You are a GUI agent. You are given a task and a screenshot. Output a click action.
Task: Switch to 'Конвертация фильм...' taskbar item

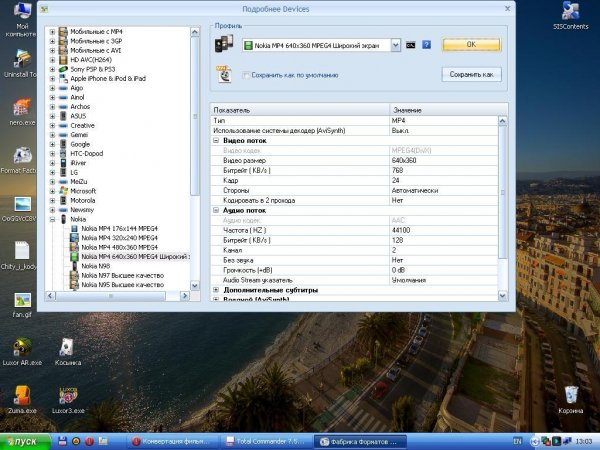click(x=172, y=442)
